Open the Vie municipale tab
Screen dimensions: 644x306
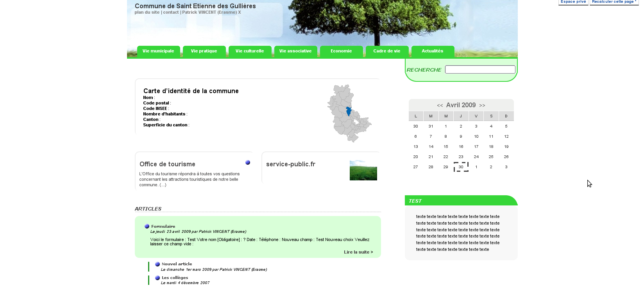point(158,51)
